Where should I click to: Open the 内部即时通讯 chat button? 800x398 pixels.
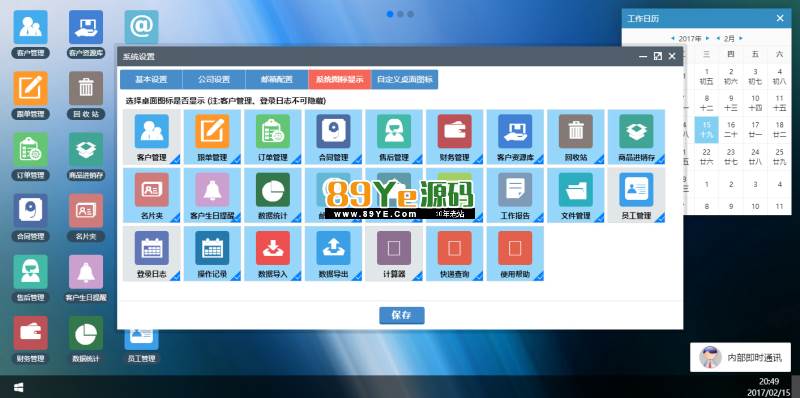(x=740, y=357)
